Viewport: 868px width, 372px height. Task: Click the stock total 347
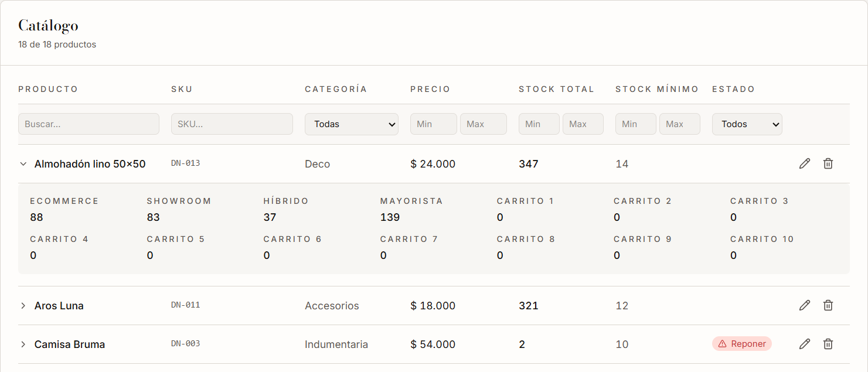click(529, 164)
